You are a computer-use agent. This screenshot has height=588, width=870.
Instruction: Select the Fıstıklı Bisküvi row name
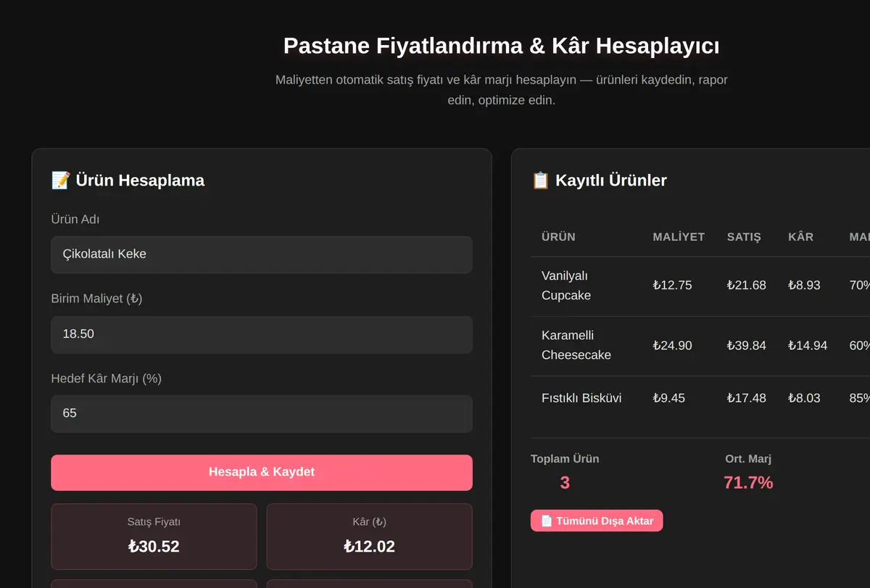coord(581,397)
